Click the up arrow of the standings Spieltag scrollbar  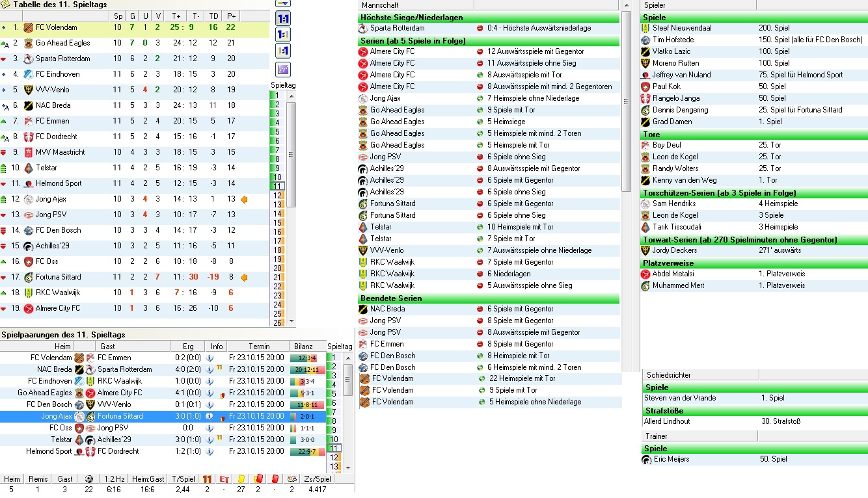click(291, 96)
